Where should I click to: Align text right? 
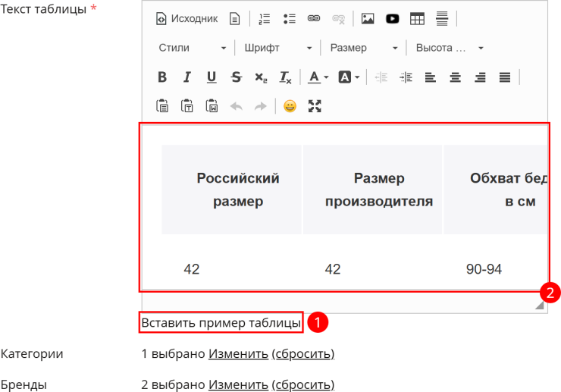480,77
